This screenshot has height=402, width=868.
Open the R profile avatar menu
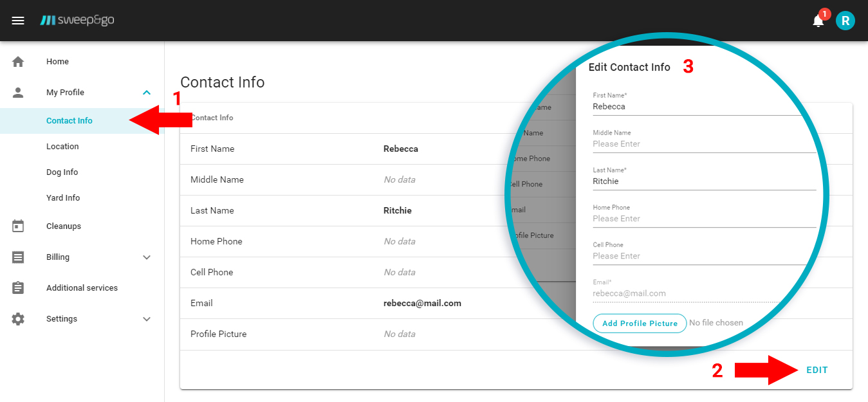845,20
